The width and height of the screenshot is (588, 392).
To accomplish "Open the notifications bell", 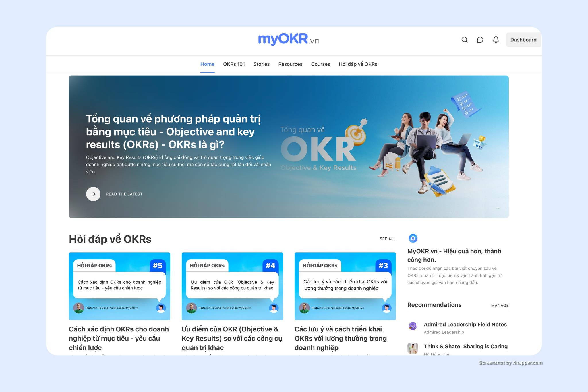I will (496, 40).
